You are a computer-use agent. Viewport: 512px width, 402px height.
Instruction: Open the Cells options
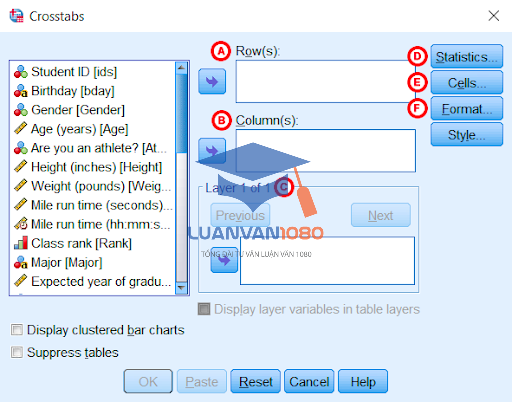pyautogui.click(x=467, y=83)
